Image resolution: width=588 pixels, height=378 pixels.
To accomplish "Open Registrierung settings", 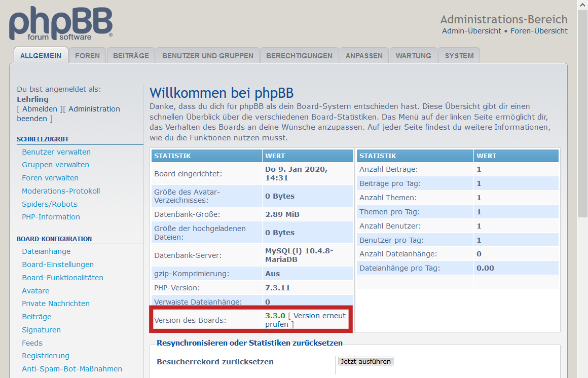I will click(x=46, y=356).
